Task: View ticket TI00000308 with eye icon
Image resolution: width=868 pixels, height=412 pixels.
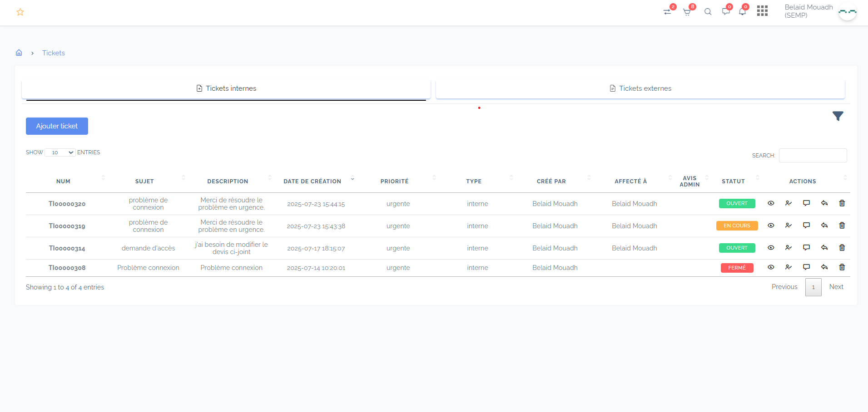Action: point(771,267)
